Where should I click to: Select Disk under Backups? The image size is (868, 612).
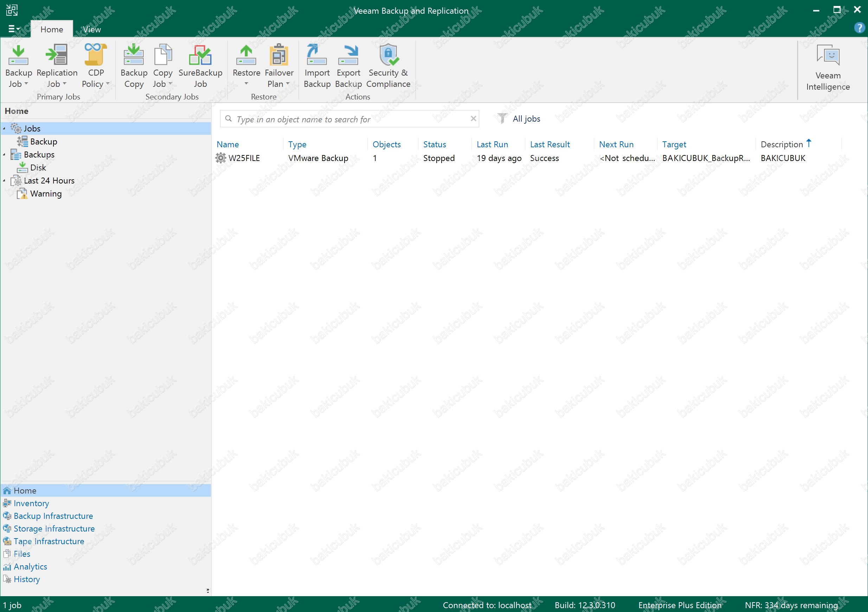(38, 167)
